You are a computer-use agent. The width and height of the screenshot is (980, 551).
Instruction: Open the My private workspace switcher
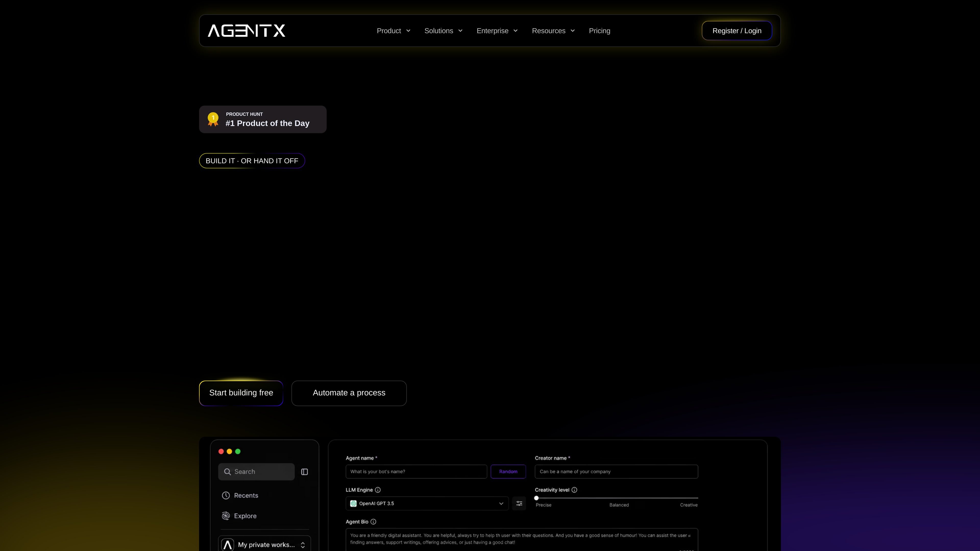click(x=264, y=544)
